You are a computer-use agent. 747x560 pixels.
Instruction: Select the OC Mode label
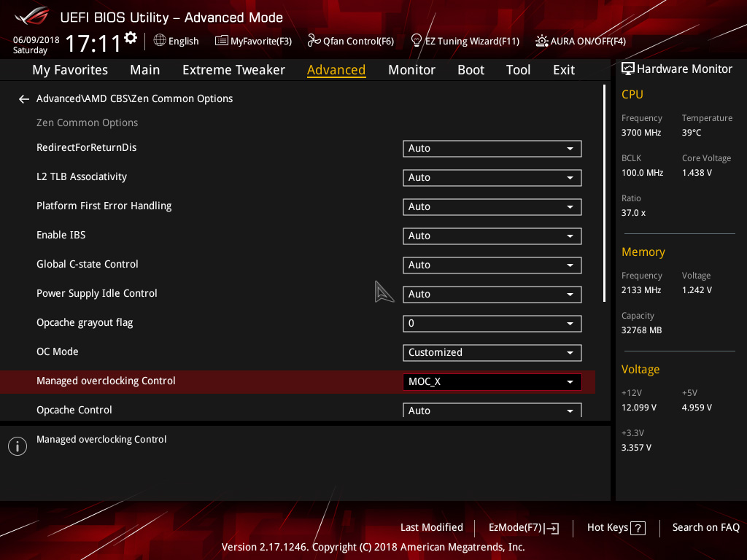click(x=57, y=352)
